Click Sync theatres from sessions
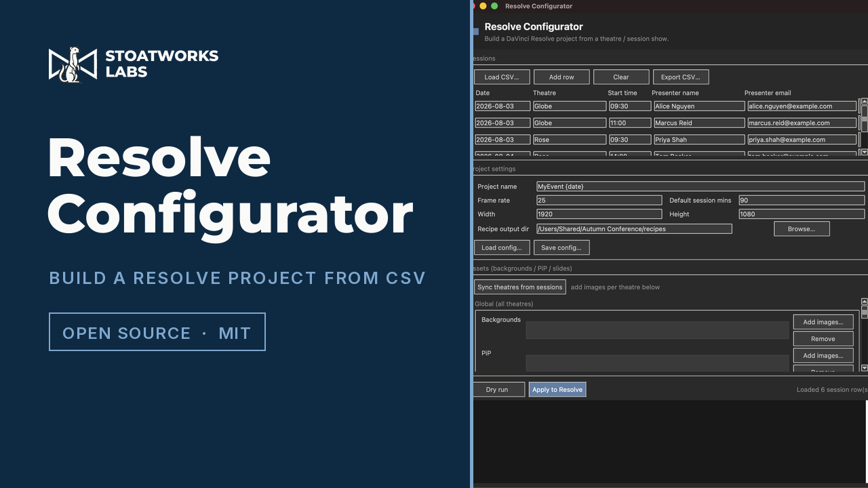 (x=520, y=287)
